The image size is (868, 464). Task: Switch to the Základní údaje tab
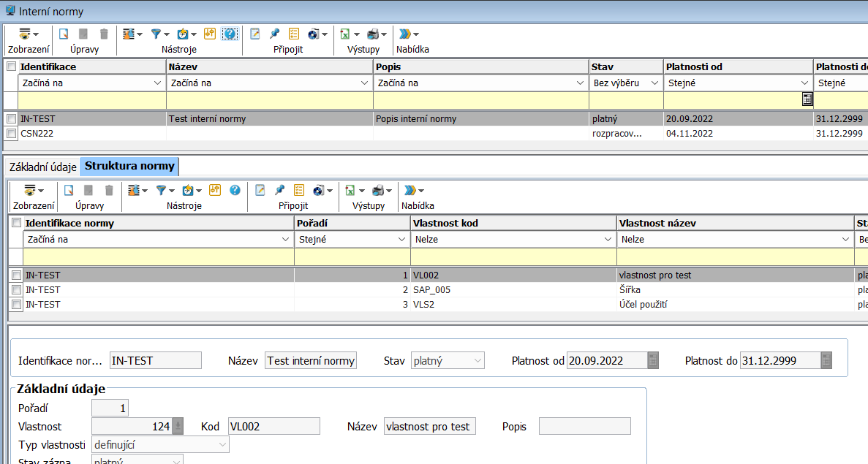pos(42,167)
